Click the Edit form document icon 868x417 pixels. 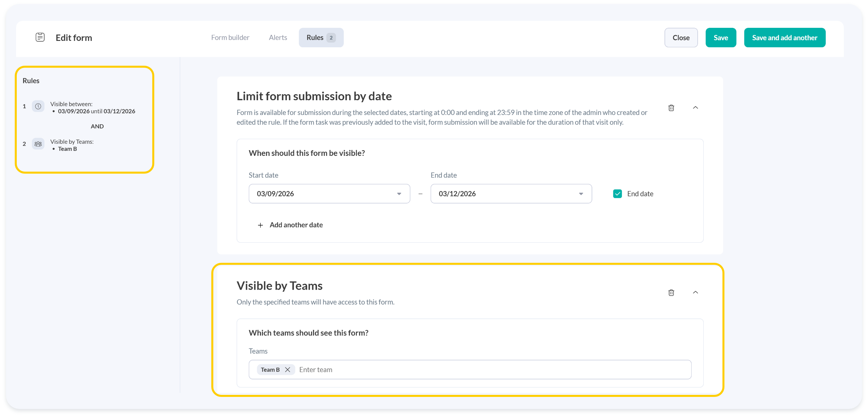pyautogui.click(x=40, y=38)
